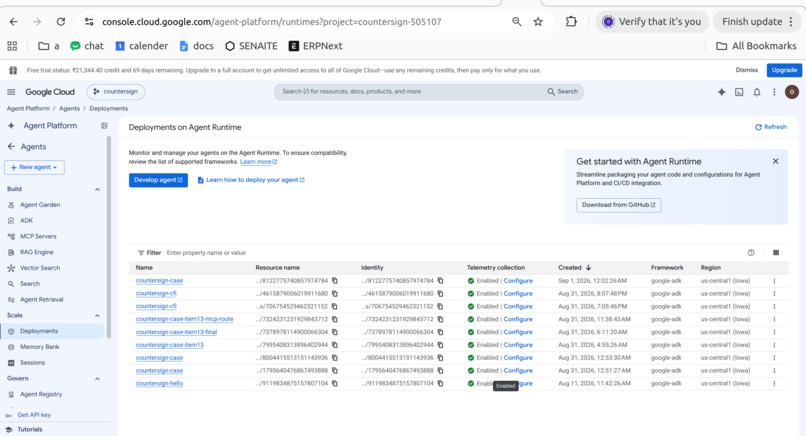The width and height of the screenshot is (806, 436).
Task: Open the countersign-hello deployment
Action: (159, 384)
